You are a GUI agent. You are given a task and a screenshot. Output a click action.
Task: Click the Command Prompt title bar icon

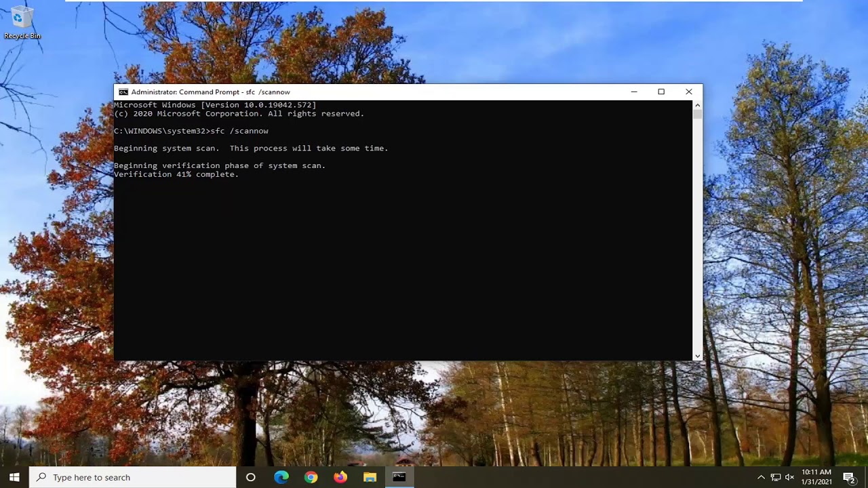coord(123,92)
